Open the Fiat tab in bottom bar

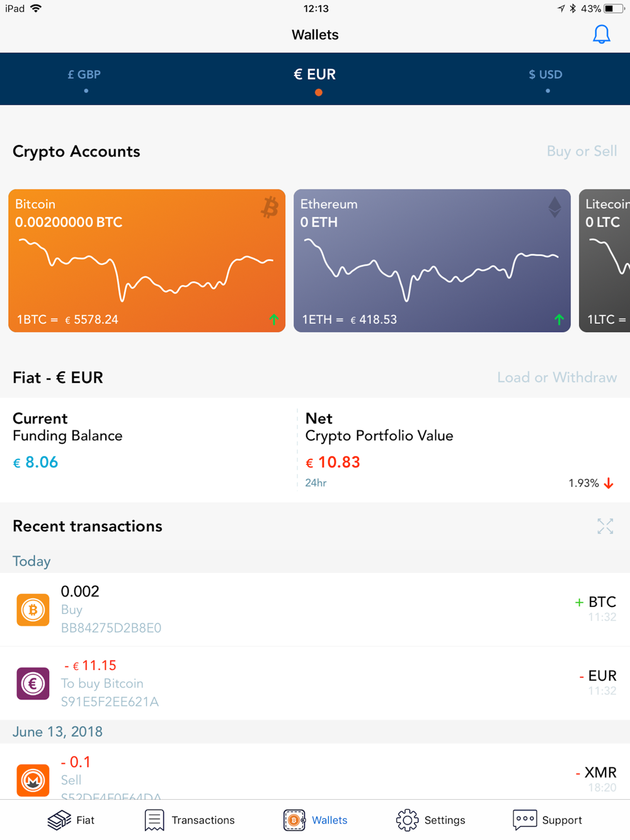(71, 820)
